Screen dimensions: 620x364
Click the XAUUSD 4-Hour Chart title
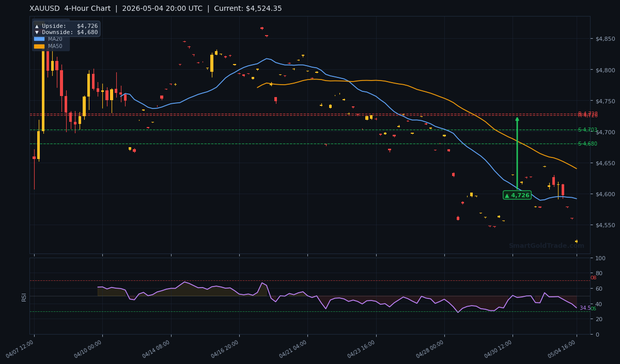pyautogui.click(x=70, y=9)
